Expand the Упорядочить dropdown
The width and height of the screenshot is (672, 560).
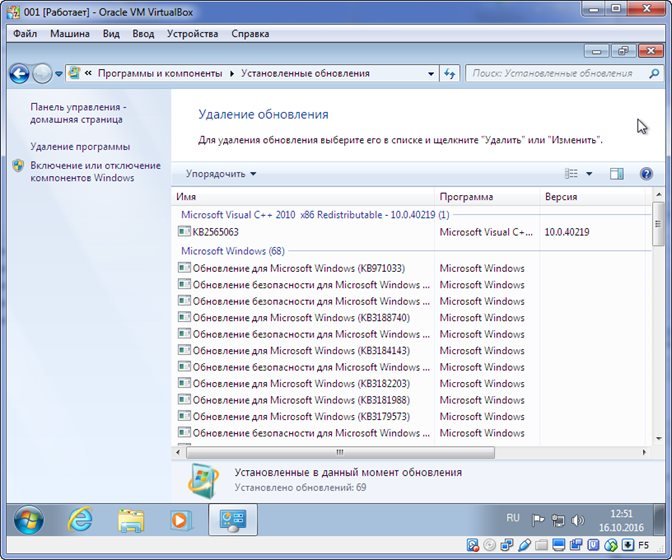(x=221, y=174)
